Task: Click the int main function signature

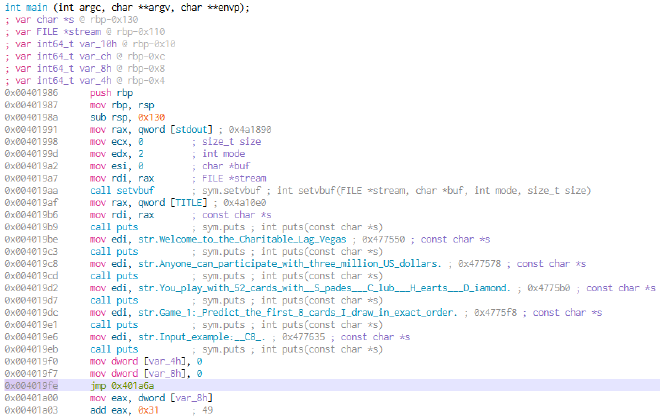Action: (127, 7)
